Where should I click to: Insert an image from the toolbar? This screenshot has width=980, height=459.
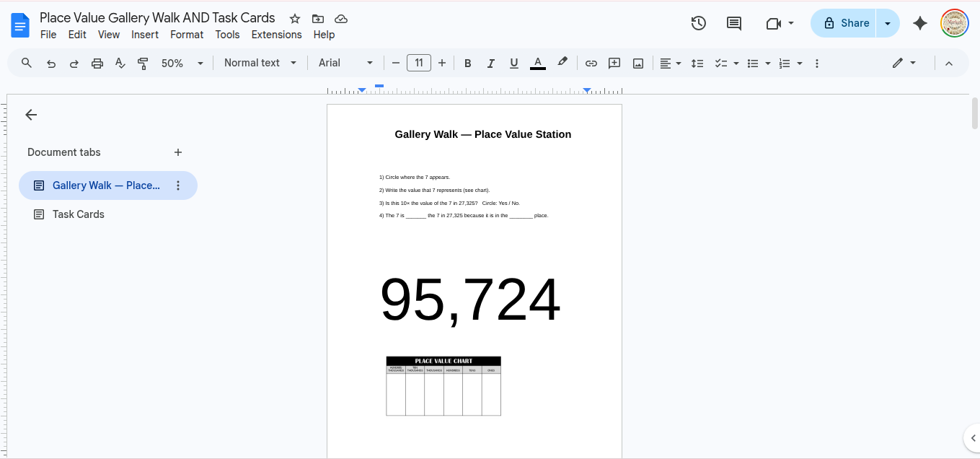tap(637, 63)
